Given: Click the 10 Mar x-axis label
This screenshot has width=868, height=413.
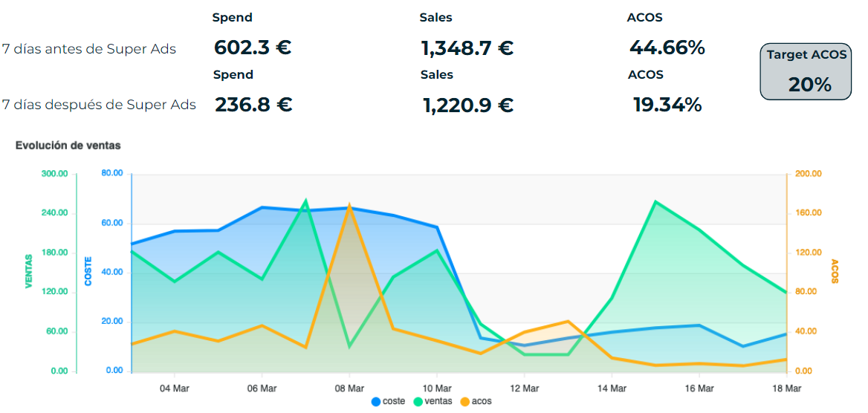Looking at the screenshot, I should tap(436, 388).
